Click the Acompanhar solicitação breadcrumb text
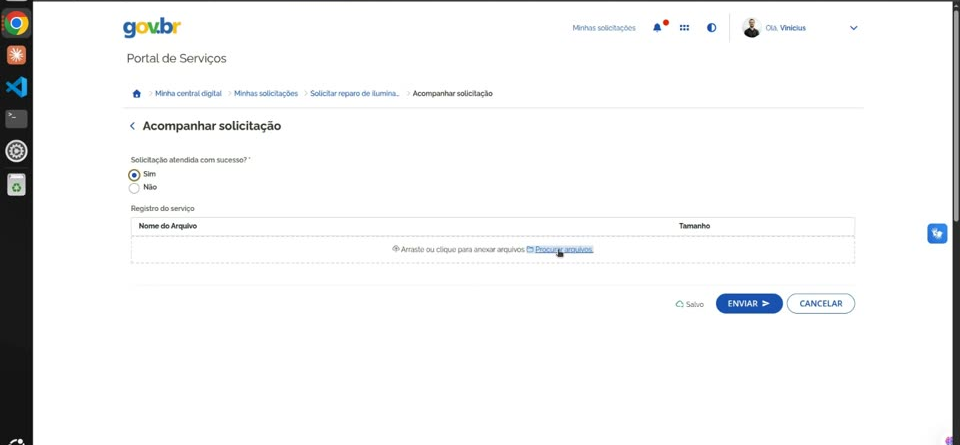The width and height of the screenshot is (960, 445). tap(452, 94)
